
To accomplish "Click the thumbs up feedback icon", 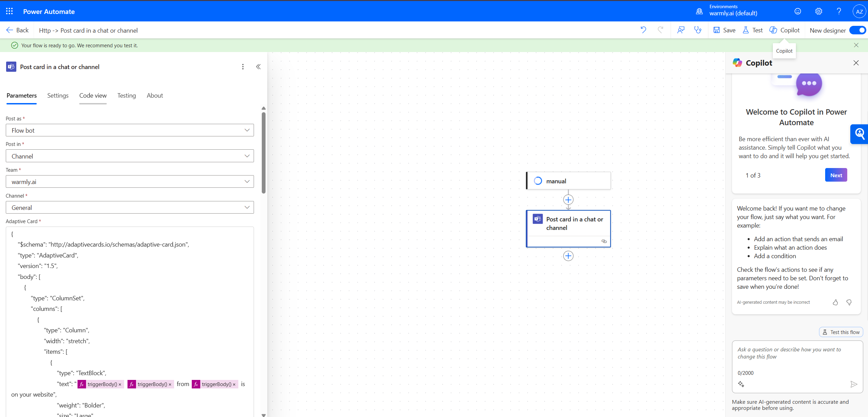I will click(x=835, y=302).
